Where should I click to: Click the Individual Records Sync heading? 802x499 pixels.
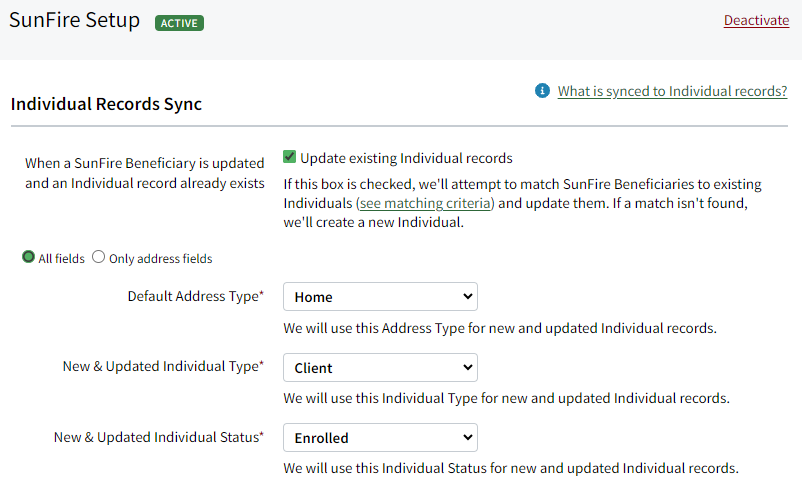[x=106, y=104]
